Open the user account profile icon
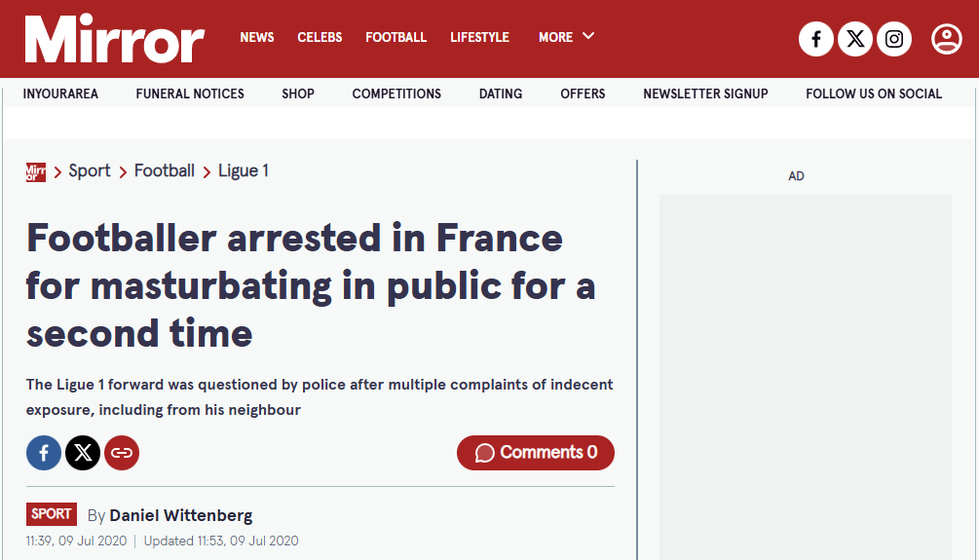Viewport: 979px width, 560px height. (x=946, y=39)
